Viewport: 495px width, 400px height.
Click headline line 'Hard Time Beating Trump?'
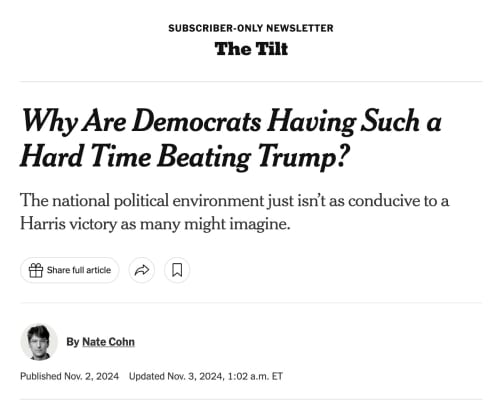pos(185,157)
